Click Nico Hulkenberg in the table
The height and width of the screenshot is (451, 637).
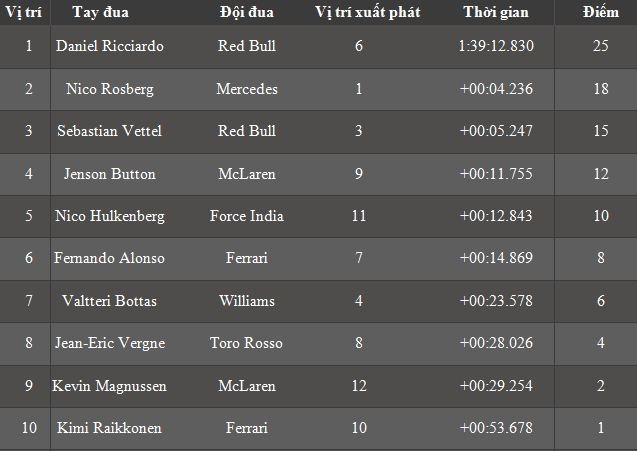110,216
